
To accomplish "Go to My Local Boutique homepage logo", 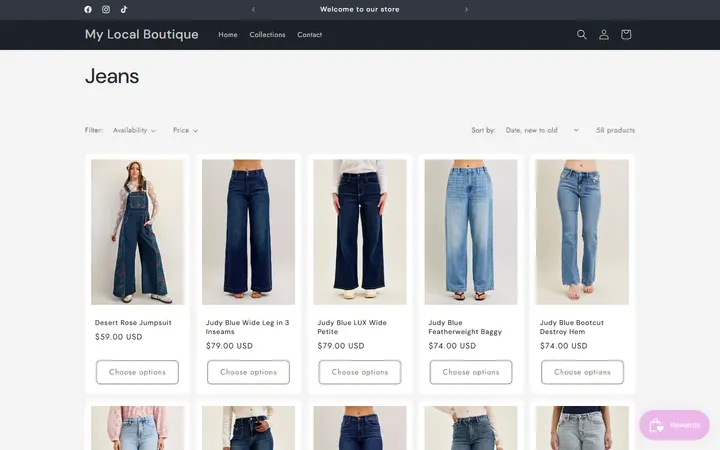I will [141, 34].
